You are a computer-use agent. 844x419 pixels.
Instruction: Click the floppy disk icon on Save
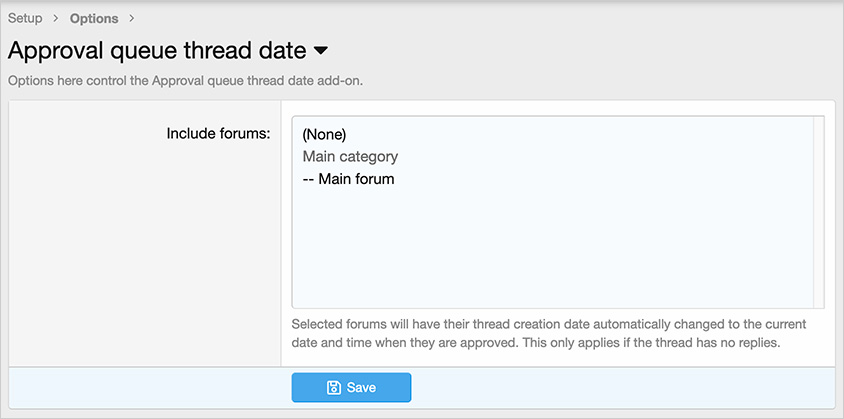click(x=334, y=388)
